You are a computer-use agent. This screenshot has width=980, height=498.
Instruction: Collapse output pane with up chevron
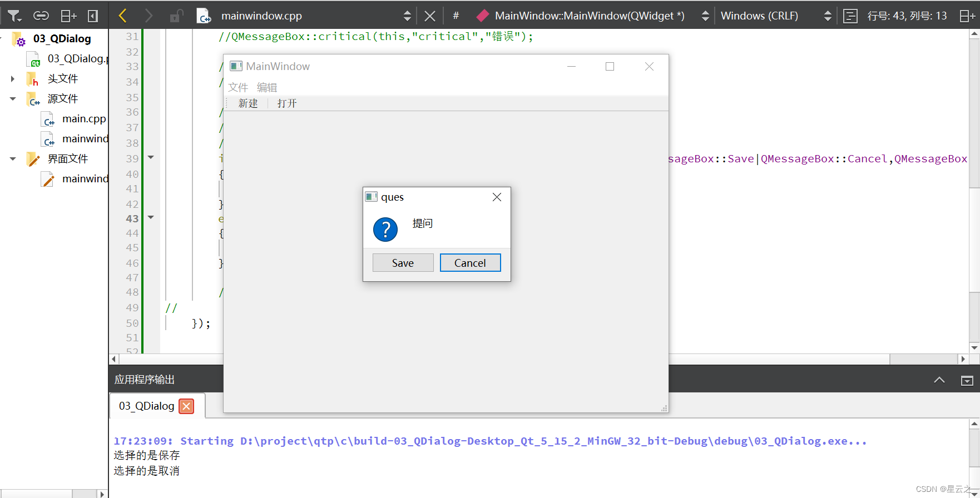pos(939,380)
